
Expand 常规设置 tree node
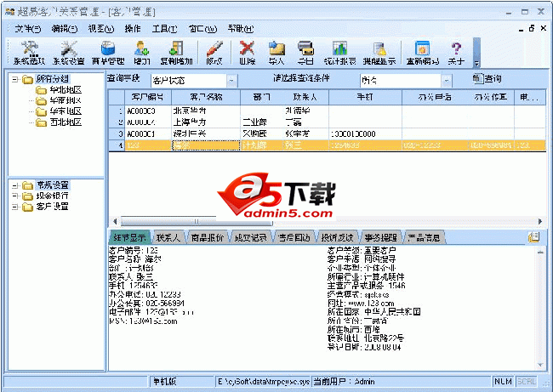click(15, 185)
